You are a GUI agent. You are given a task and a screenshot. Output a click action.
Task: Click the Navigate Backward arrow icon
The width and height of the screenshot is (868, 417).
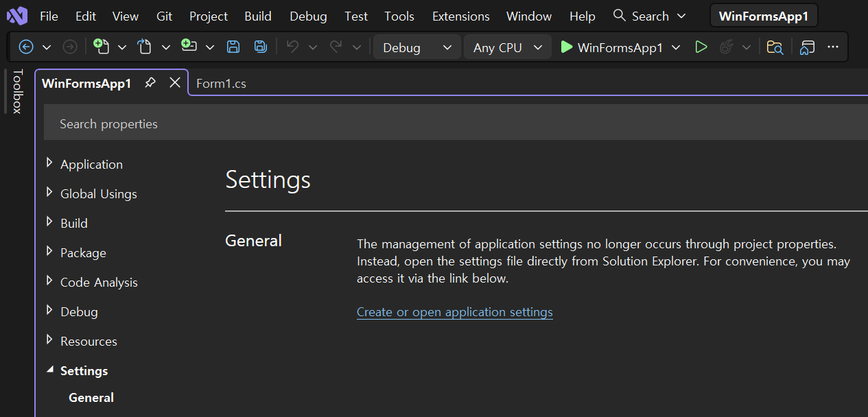point(26,47)
